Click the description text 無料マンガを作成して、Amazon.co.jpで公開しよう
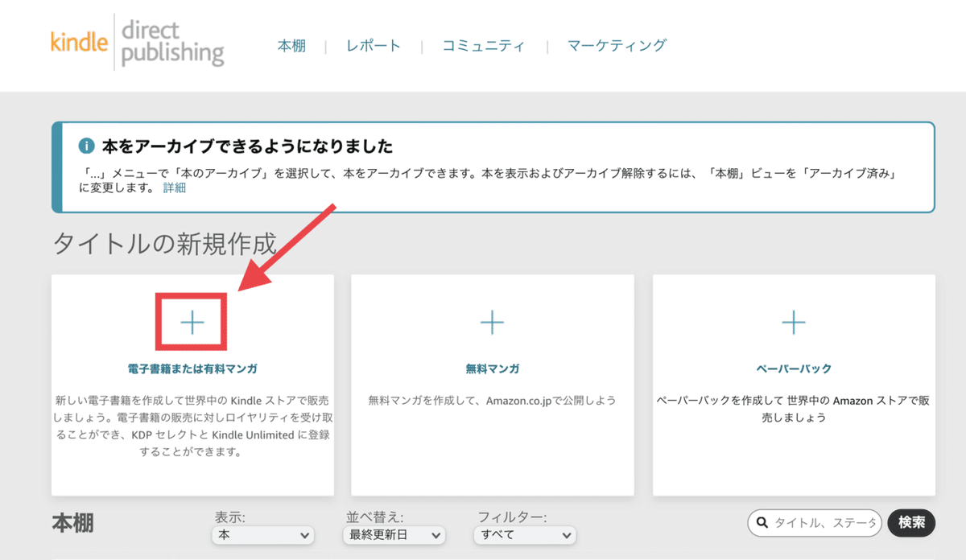The image size is (966, 560). coord(493,400)
